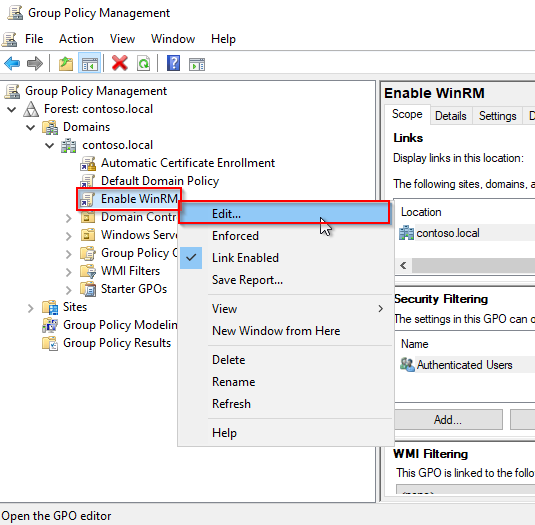Click the Back arrow toolbar icon
This screenshot has width=535, height=525.
click(12, 64)
